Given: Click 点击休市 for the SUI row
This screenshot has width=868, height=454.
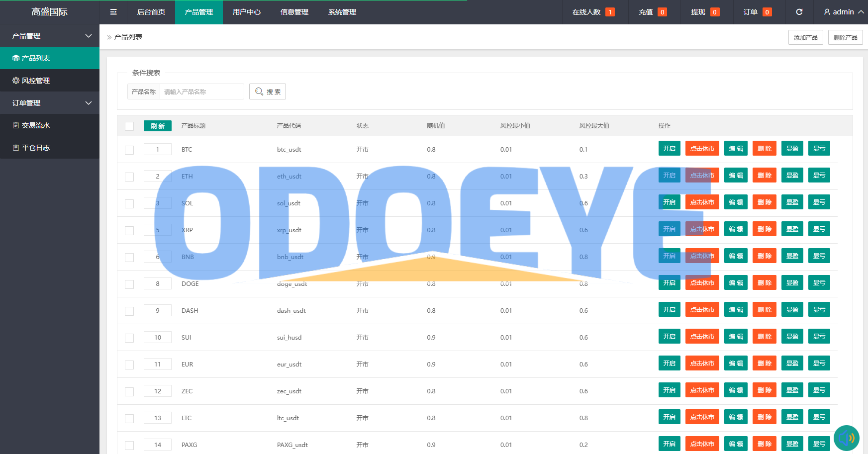Looking at the screenshot, I should (x=702, y=337).
